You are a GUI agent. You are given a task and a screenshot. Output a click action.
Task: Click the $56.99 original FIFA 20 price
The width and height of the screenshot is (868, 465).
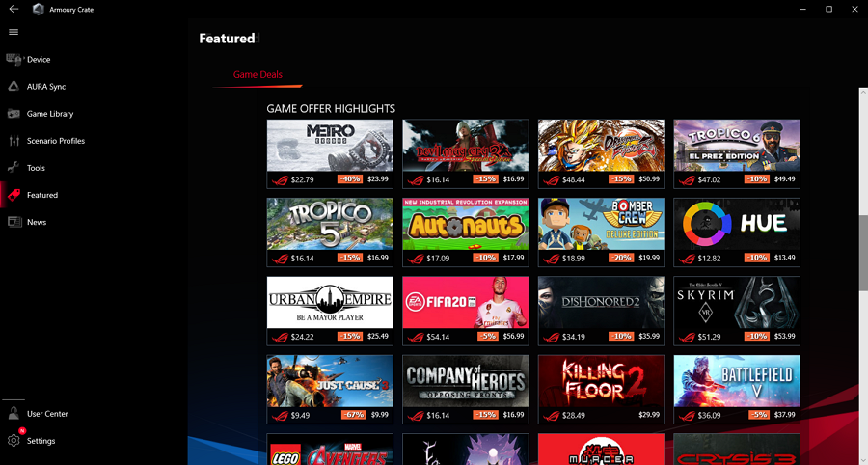point(512,337)
